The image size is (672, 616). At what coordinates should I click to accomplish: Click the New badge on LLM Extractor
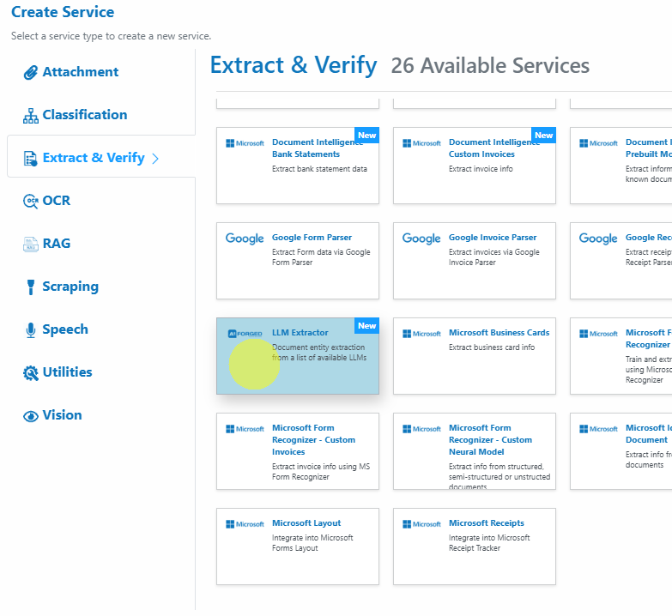(x=366, y=325)
